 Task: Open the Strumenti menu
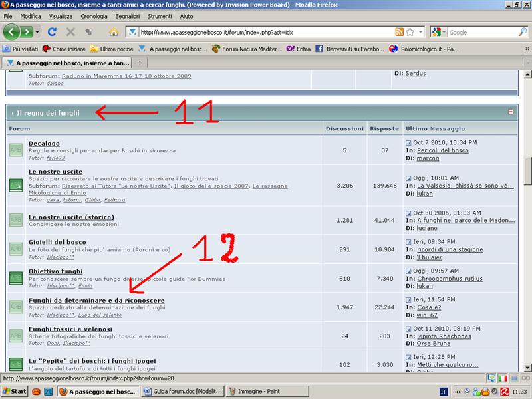pos(160,15)
